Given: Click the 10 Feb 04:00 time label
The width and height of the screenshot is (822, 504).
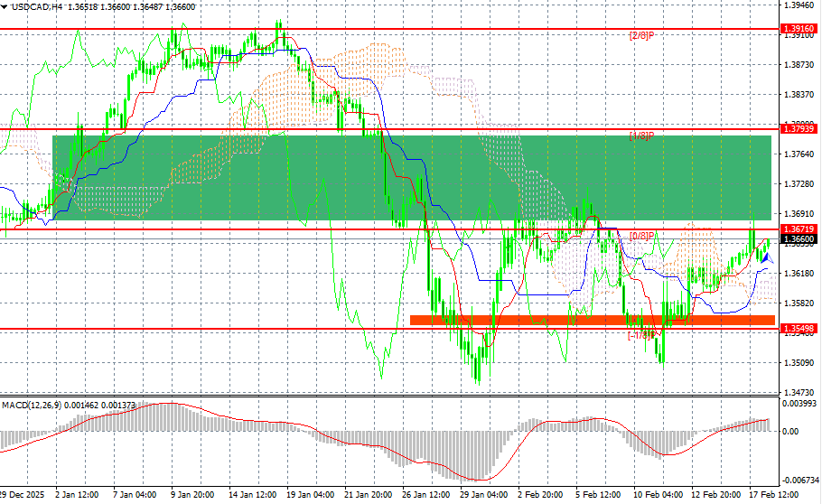Looking at the screenshot, I should tap(657, 495).
